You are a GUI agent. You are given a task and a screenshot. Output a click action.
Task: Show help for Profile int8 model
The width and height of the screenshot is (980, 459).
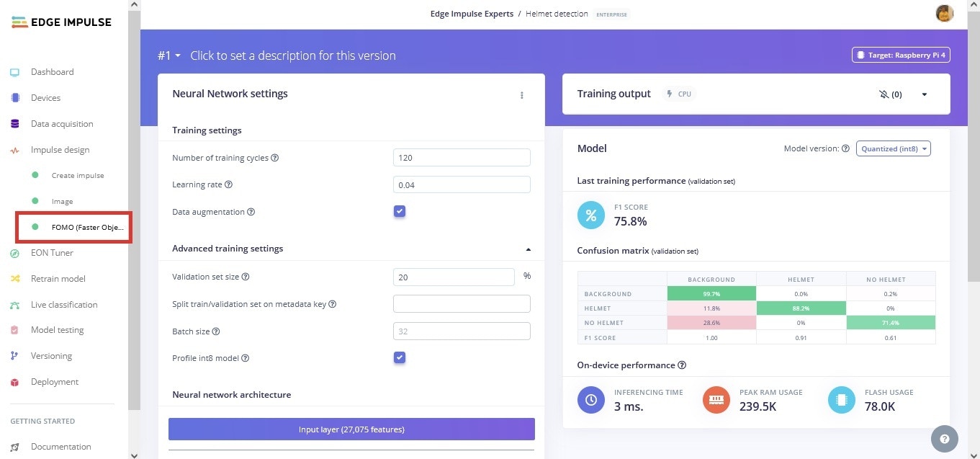point(245,358)
